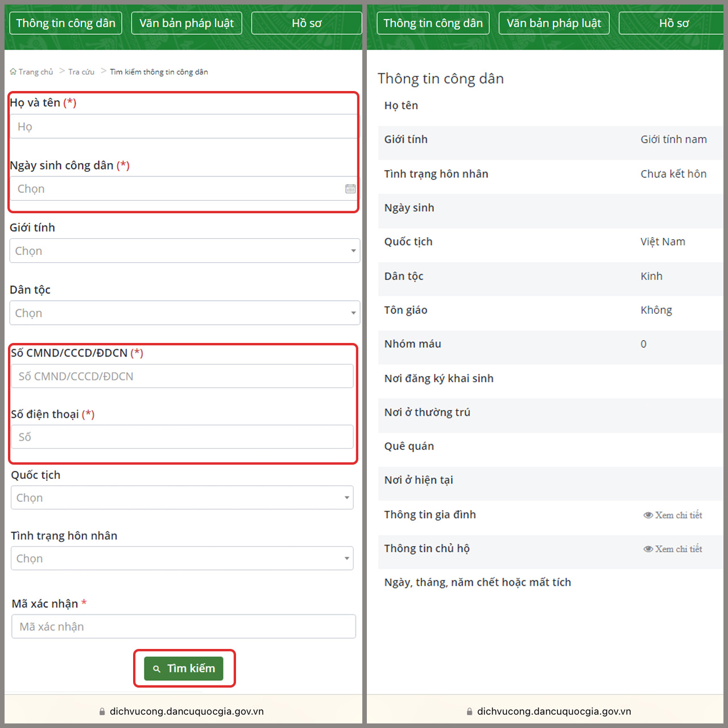Image resolution: width=728 pixels, height=728 pixels.
Task: Expand the Quốc tịch dropdown
Action: click(x=182, y=498)
